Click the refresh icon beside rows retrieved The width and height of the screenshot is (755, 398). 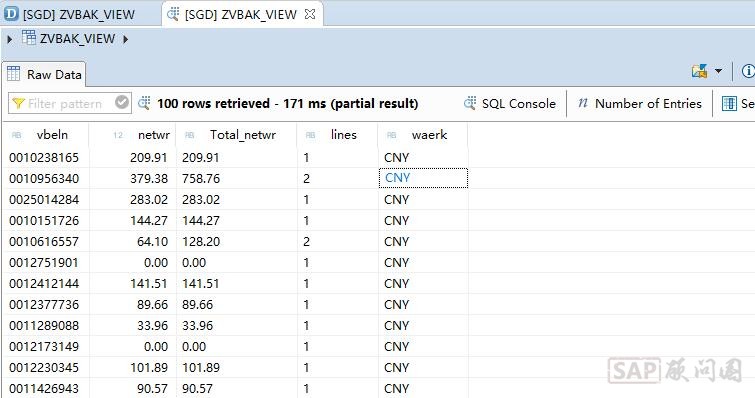point(144,103)
